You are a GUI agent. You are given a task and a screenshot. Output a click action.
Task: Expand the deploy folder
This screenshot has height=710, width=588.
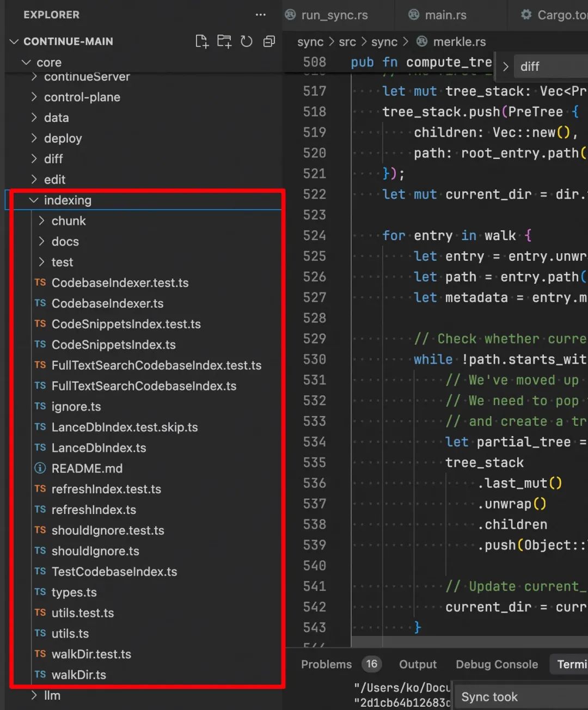click(x=34, y=138)
